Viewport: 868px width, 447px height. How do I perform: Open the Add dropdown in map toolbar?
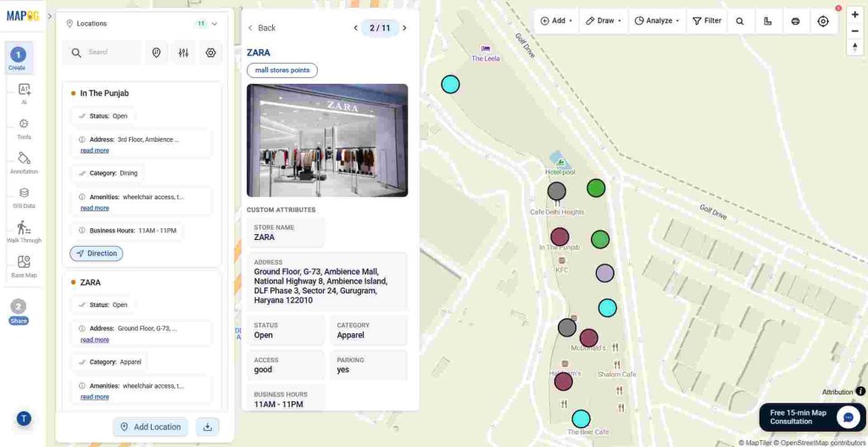click(x=556, y=20)
